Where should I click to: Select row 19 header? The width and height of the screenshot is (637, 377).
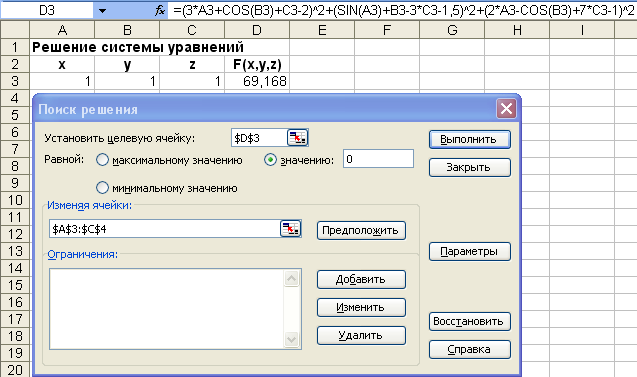[15, 353]
